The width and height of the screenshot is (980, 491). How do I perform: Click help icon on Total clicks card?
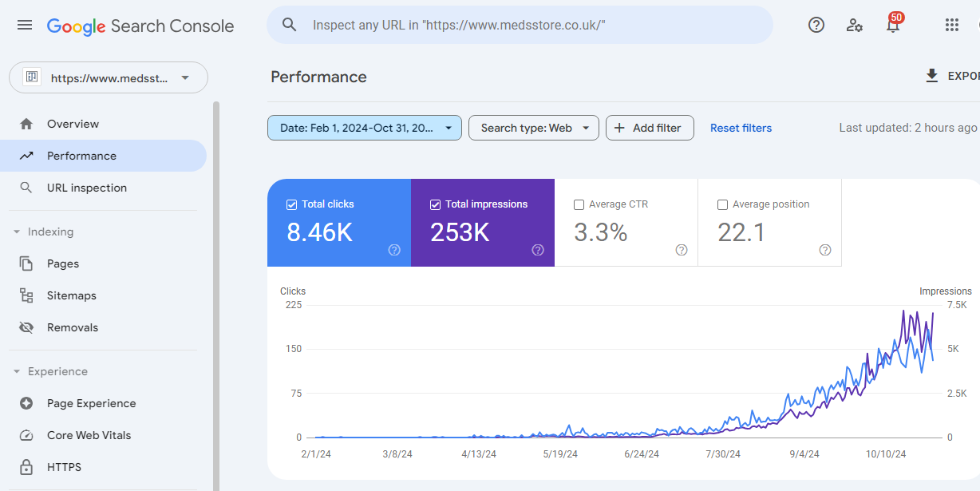(x=394, y=250)
